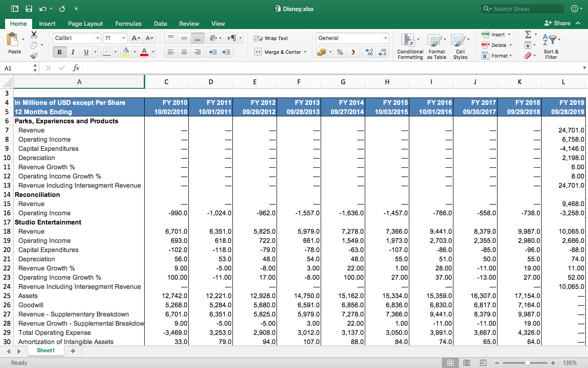
Task: Click the Fill down icon
Action: tap(528, 45)
